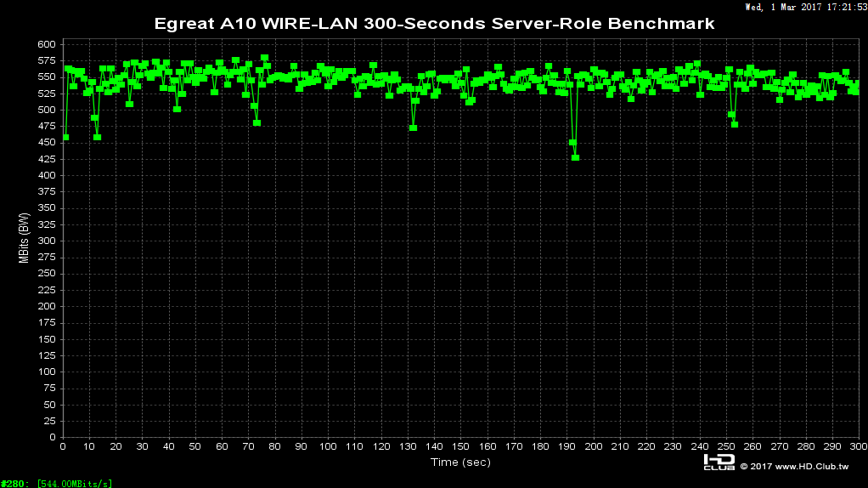This screenshot has height=488, width=868.
Task: Click the X-axis tick label '190'
Action: click(x=566, y=446)
